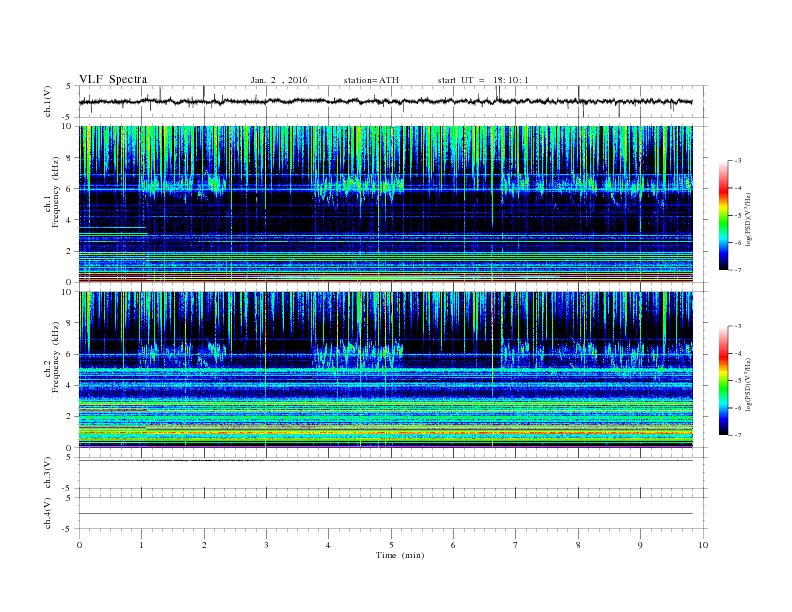Viewport: 792px width, 612px height.
Task: Click the "-6" tick on upper colorbar
Action: (738, 243)
